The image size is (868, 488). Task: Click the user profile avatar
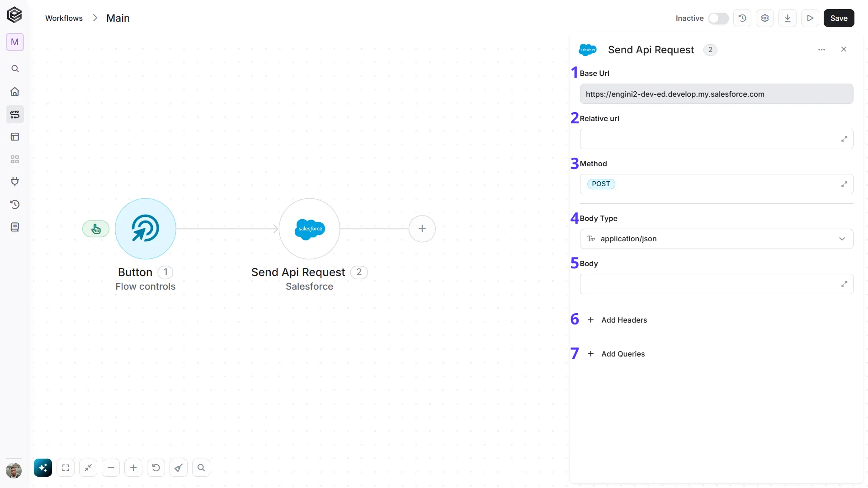coord(14,470)
